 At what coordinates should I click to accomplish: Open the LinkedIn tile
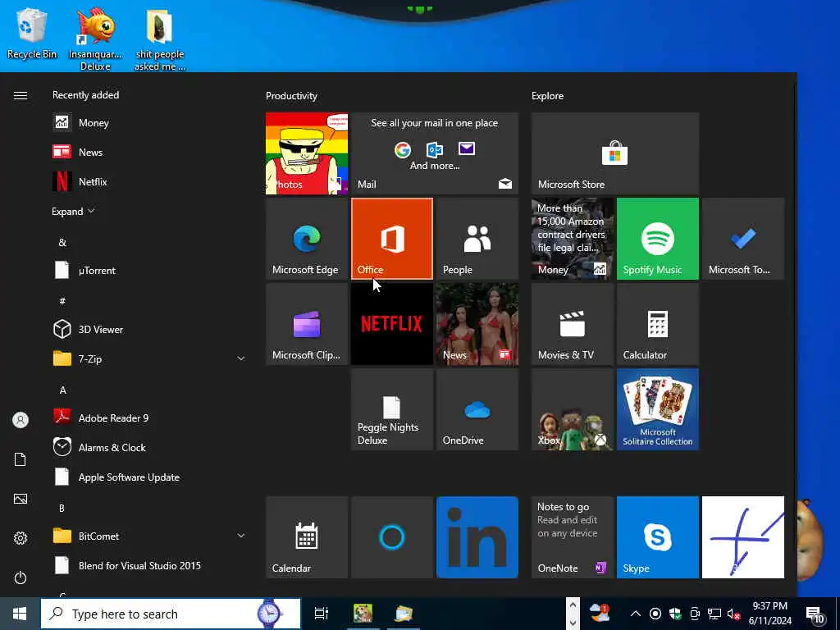[x=477, y=537]
